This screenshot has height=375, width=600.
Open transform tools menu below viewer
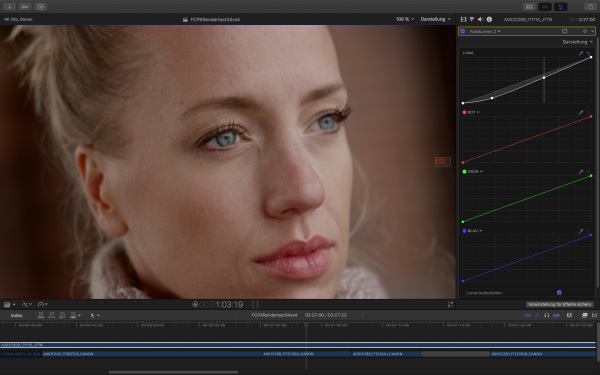(27, 305)
